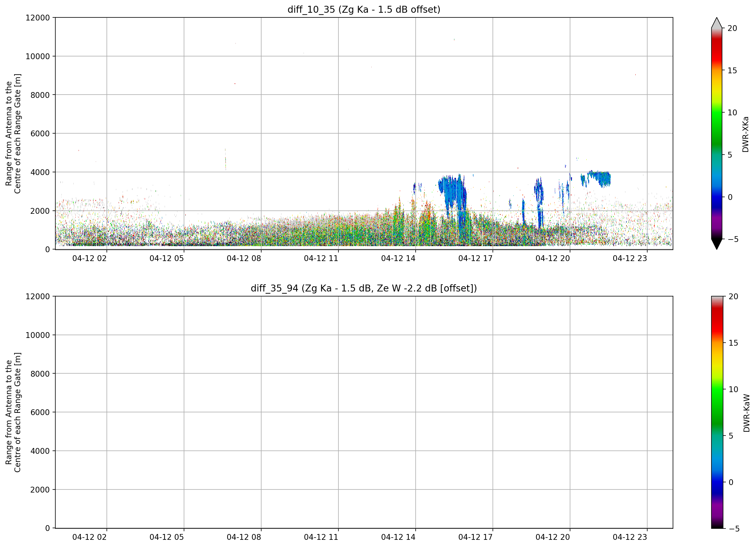The width and height of the screenshot is (756, 547).
Task: Click the 04-12 23 tick label on bottom plot
Action: pos(630,537)
